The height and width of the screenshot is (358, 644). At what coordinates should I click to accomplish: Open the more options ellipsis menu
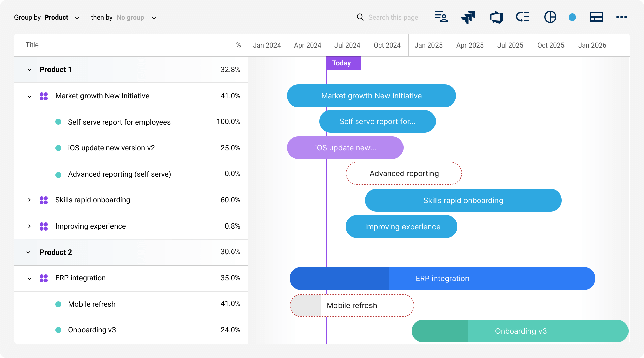622,17
